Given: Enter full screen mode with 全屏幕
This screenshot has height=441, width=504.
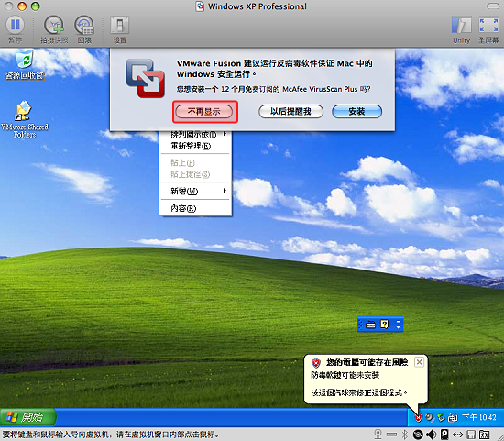Looking at the screenshot, I should click(x=488, y=29).
